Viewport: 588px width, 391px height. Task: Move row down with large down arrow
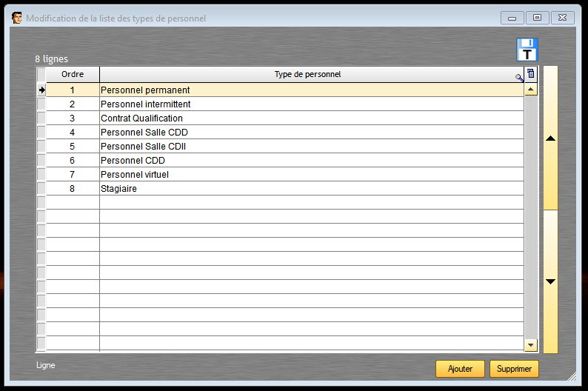550,281
